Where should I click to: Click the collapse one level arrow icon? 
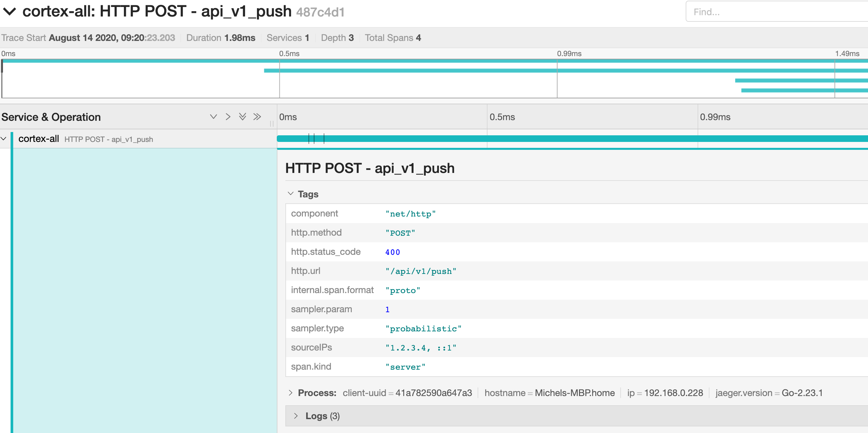pyautogui.click(x=228, y=117)
